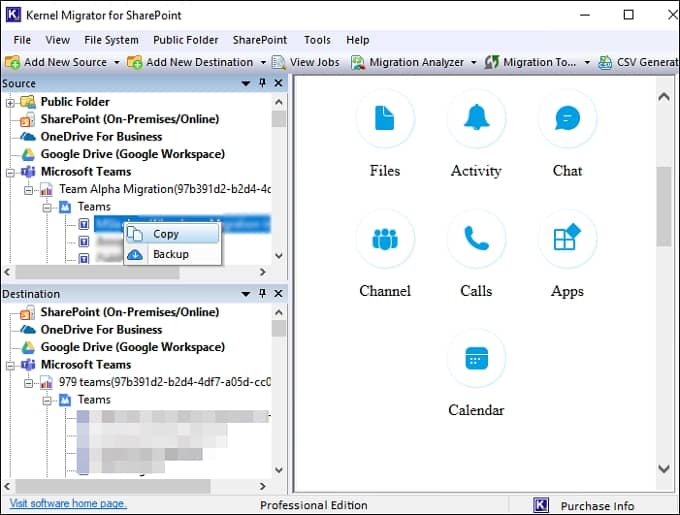
Task: Click the Source panel horizontal scrollbar
Action: pos(97,272)
